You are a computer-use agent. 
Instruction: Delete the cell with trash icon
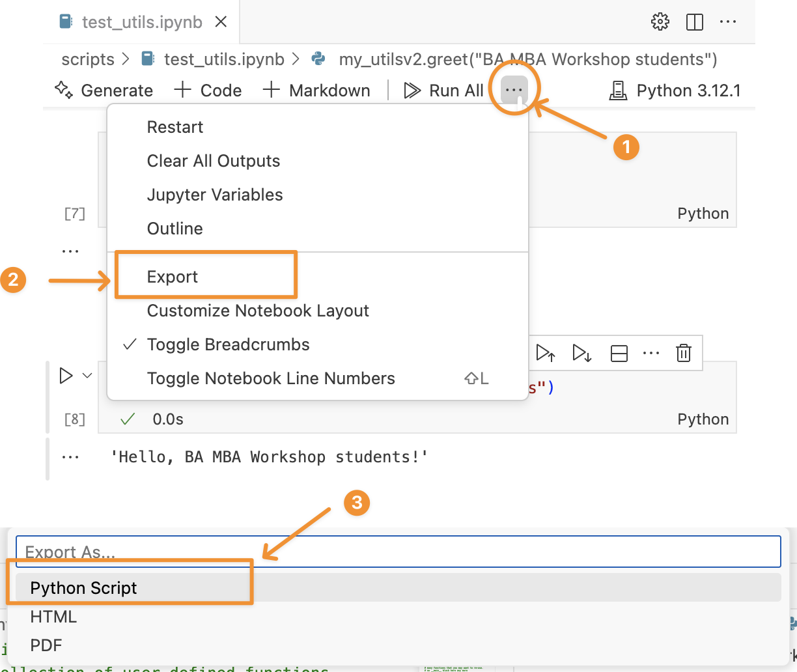coord(683,353)
